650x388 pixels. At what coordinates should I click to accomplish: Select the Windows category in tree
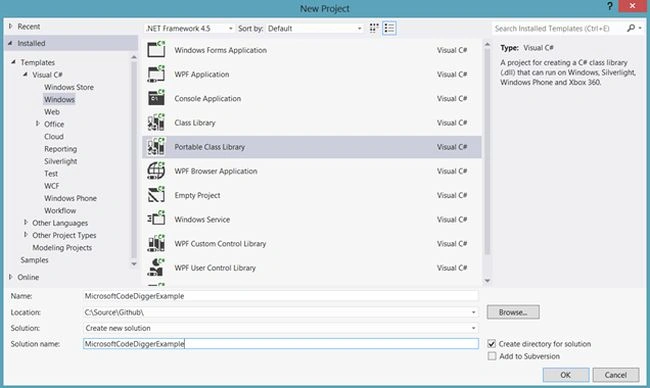tap(59, 99)
